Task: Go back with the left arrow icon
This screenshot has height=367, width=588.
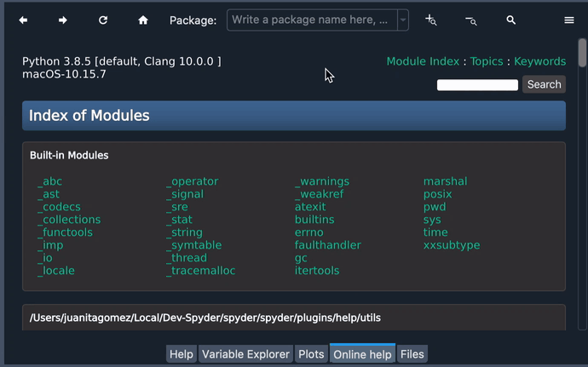Action: pyautogui.click(x=23, y=20)
